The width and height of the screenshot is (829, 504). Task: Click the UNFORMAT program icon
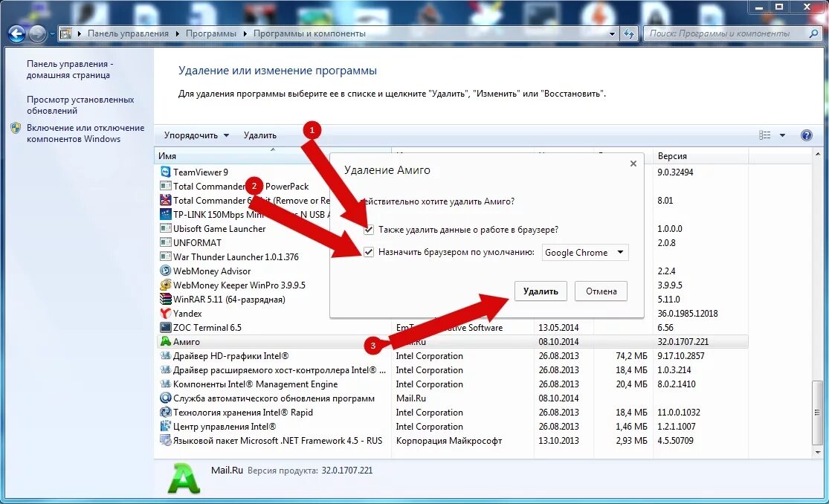[166, 243]
